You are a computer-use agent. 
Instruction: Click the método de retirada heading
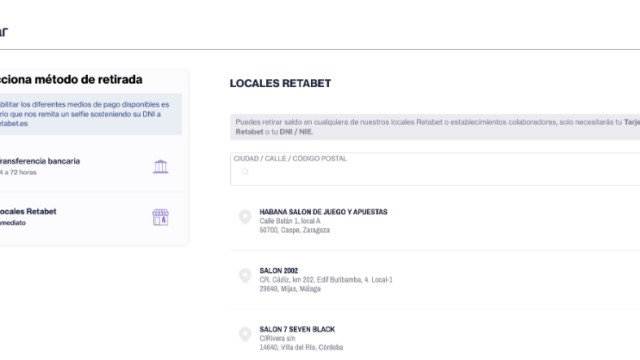point(71,79)
